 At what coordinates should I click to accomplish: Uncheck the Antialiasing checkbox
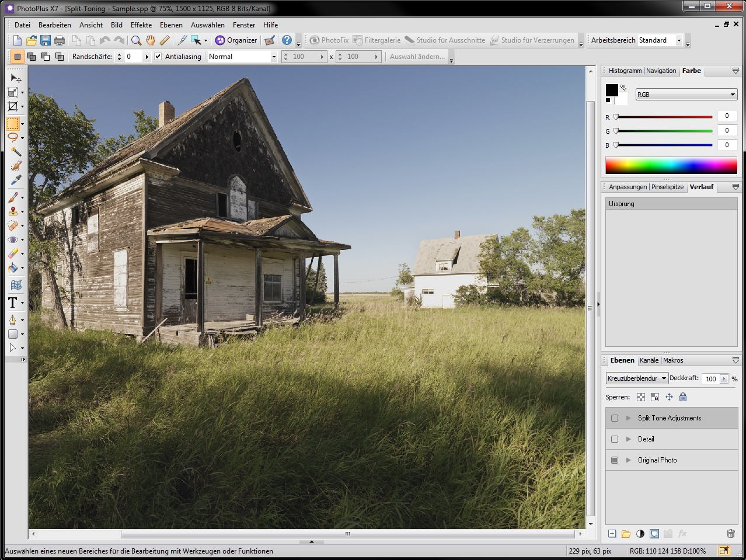pyautogui.click(x=158, y=57)
